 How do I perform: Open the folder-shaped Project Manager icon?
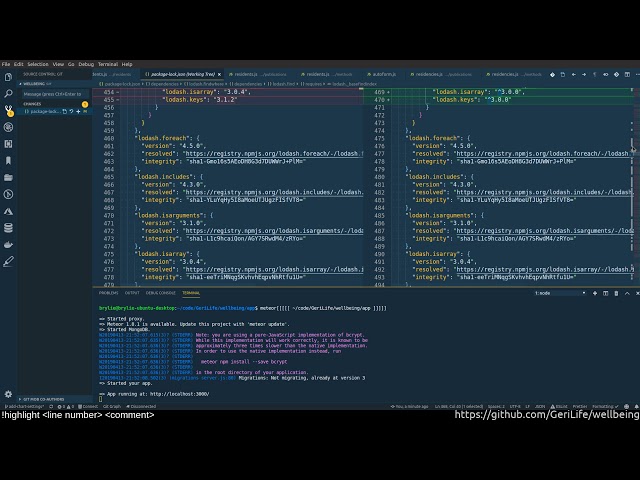click(x=8, y=177)
